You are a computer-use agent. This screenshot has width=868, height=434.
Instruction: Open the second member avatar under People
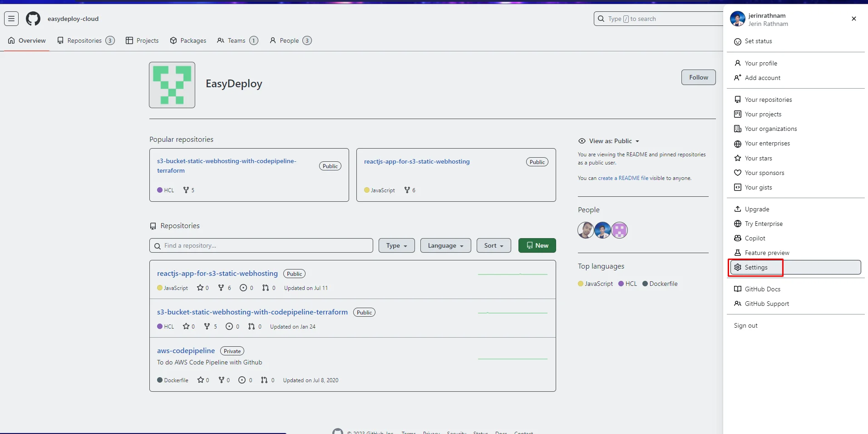[x=602, y=230]
